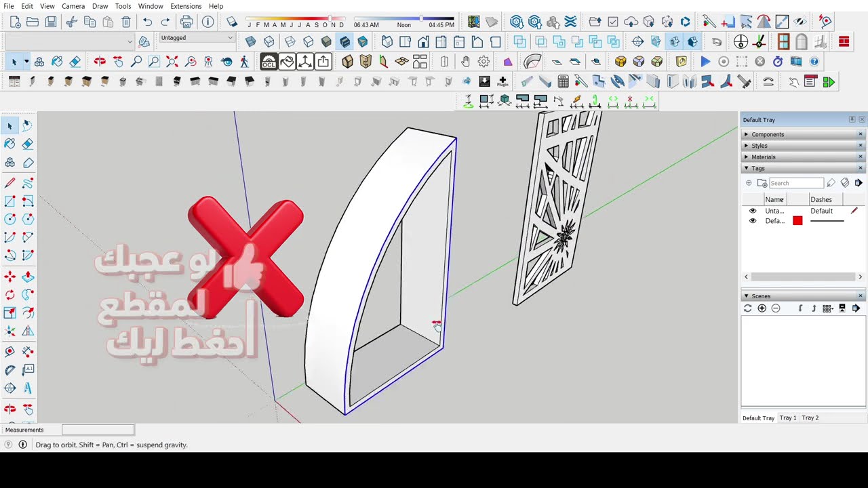This screenshot has width=868, height=488.
Task: Click the Update Scene refresh button
Action: (748, 308)
